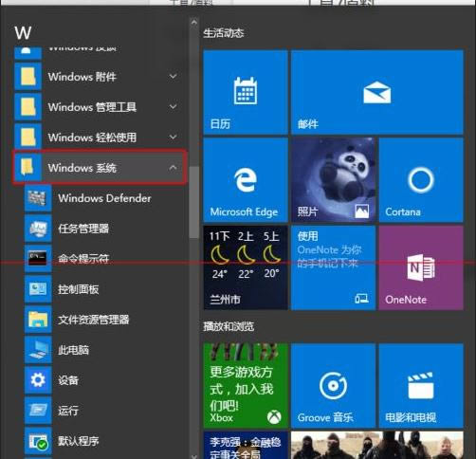Click the Command Prompt 命令提示符 icon

click(x=38, y=259)
